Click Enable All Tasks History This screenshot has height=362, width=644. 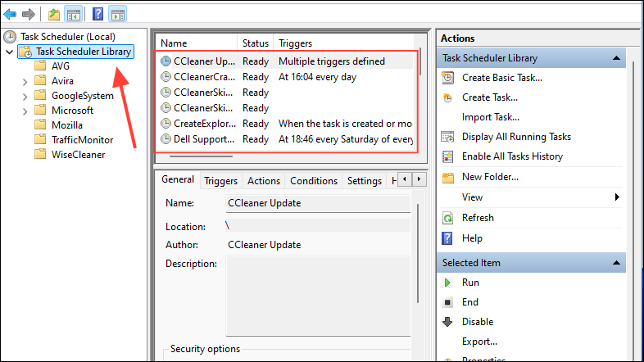512,156
